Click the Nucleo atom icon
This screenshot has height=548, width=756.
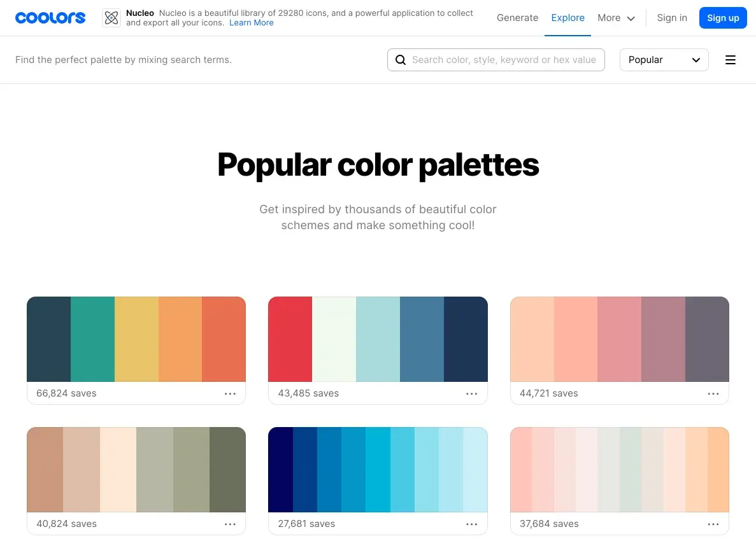pyautogui.click(x=111, y=18)
